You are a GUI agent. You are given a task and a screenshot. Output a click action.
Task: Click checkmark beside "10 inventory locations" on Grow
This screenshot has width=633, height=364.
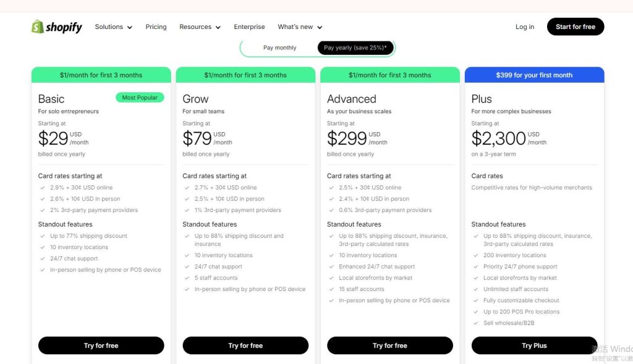[x=186, y=255]
